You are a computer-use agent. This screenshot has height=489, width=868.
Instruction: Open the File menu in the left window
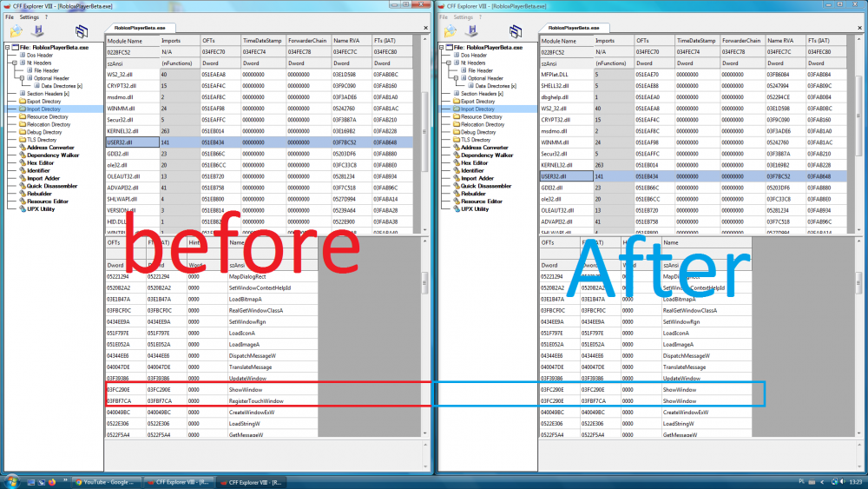point(9,17)
